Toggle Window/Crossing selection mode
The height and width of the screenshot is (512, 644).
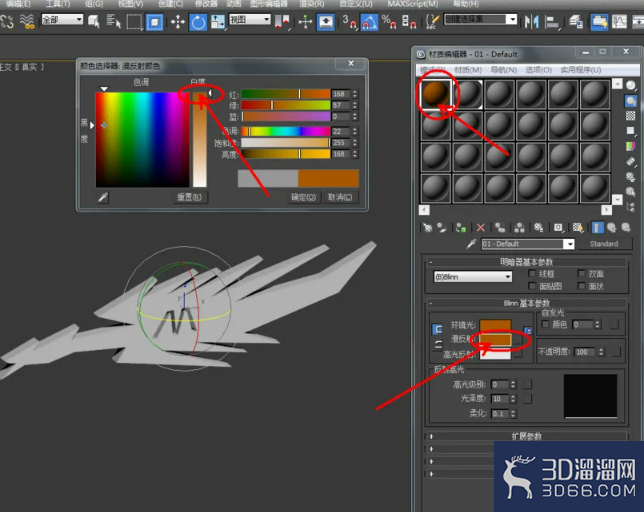[154, 22]
